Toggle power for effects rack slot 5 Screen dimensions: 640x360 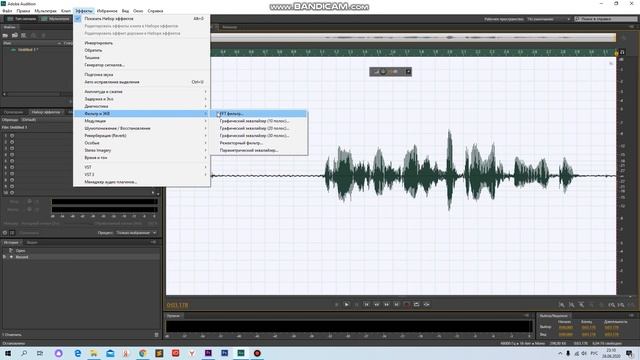[x=12, y=161]
